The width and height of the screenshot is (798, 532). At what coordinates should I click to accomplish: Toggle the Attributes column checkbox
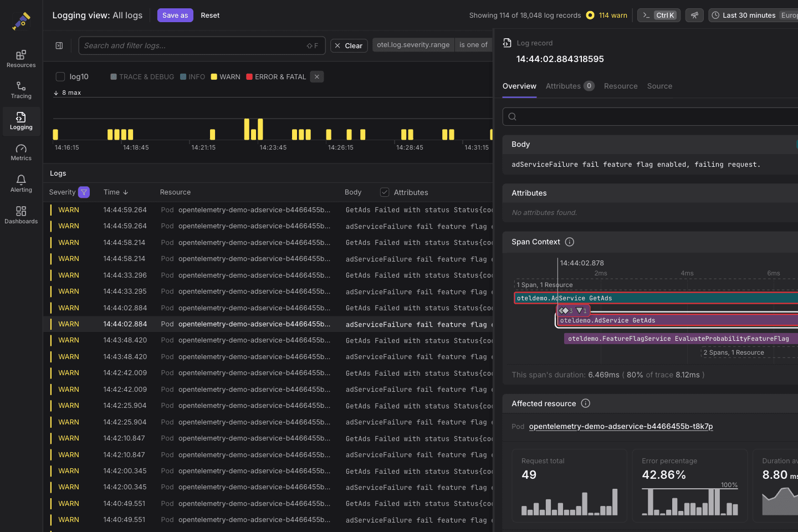point(385,192)
